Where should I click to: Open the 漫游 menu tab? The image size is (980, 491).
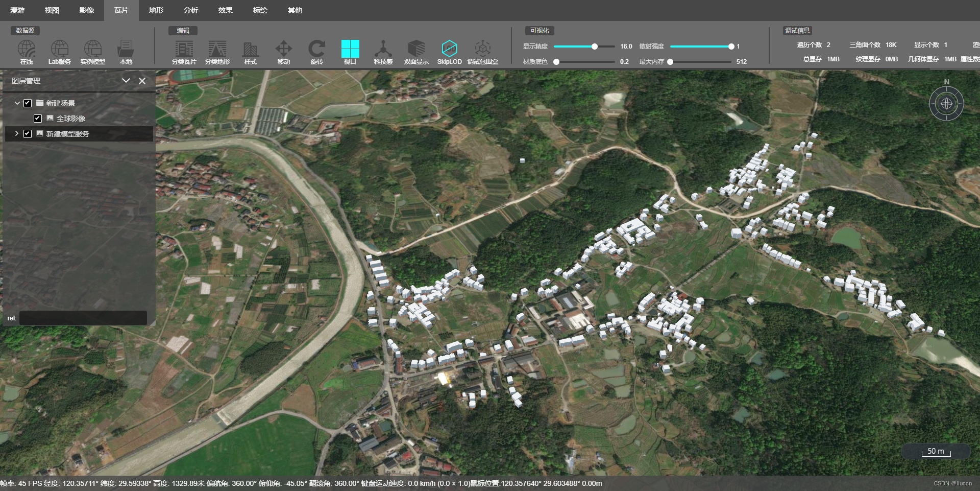click(x=17, y=10)
